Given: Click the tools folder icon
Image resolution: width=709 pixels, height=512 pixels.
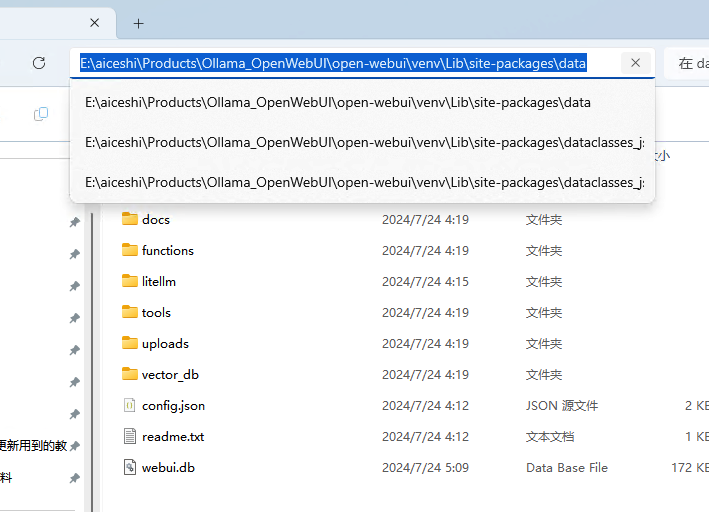Looking at the screenshot, I should point(130,312).
